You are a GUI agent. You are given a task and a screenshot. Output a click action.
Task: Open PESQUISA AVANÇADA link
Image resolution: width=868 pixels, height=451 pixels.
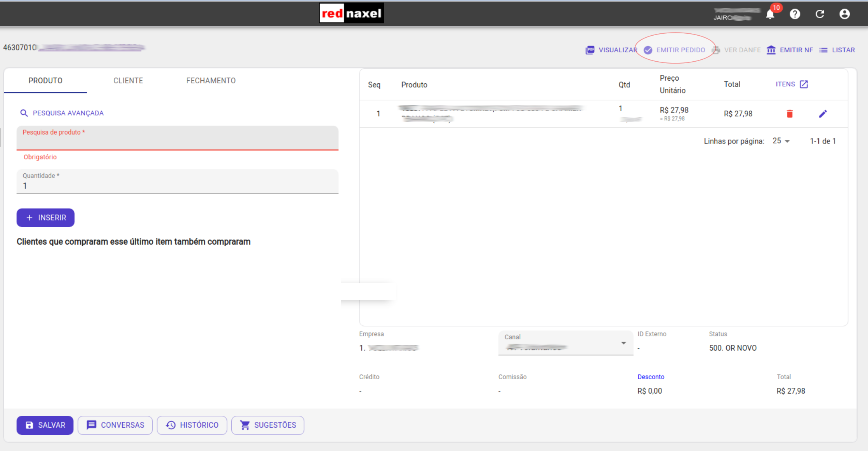point(62,113)
